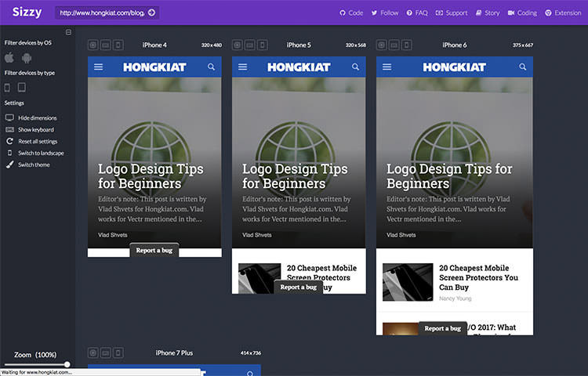Screen dimensions: 588x376
Task: Click the iPhone 7 Plus device label
Action: [174, 352]
